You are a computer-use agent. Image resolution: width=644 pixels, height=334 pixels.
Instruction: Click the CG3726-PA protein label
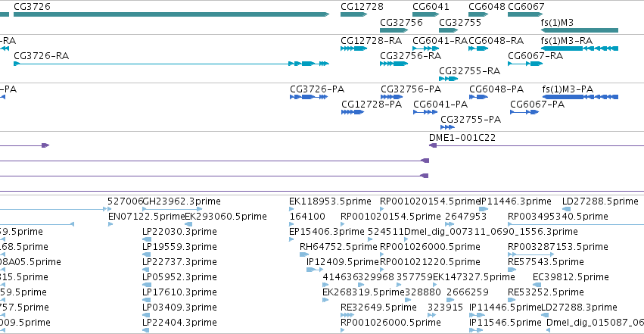point(317,89)
